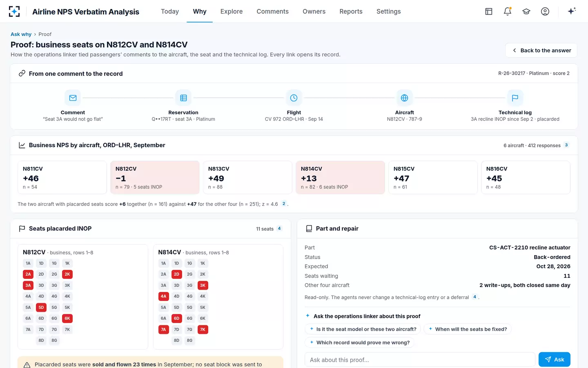Ask 'When will the seats be fixed?'
Image resolution: width=588 pixels, height=368 pixels.
pyautogui.click(x=468, y=329)
